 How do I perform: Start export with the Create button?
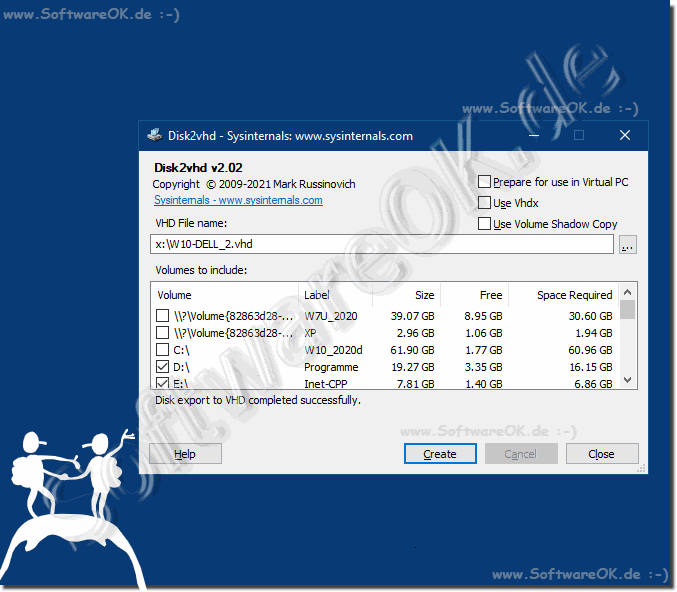pyautogui.click(x=440, y=454)
